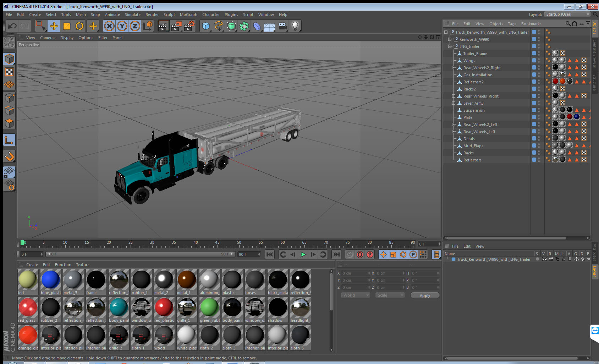Select the Move tool in top toolbar
The height and width of the screenshot is (364, 599).
tap(54, 26)
